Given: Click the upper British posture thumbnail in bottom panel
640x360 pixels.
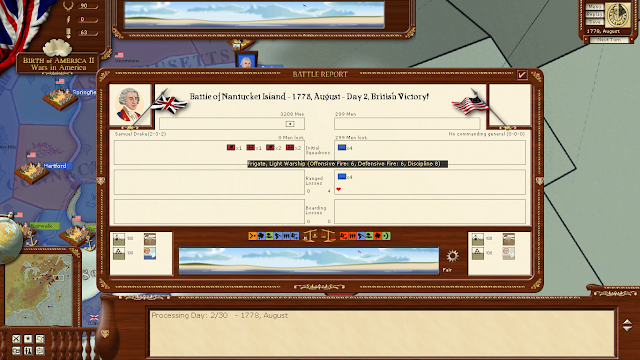Looking at the screenshot, I should (150, 239).
